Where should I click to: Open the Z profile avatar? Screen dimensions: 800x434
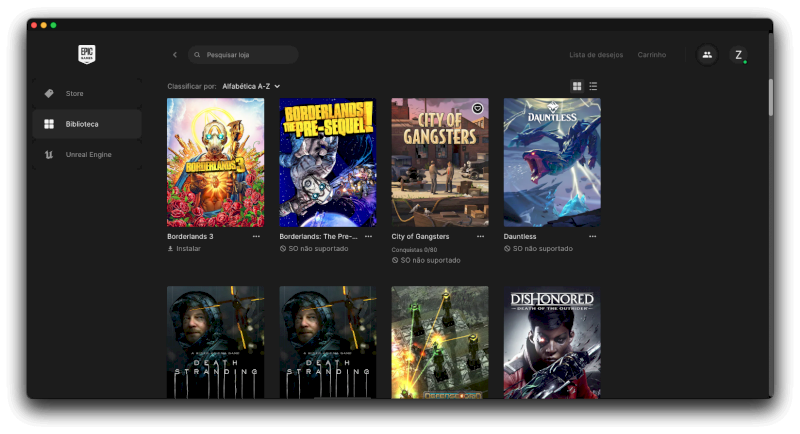(x=738, y=55)
